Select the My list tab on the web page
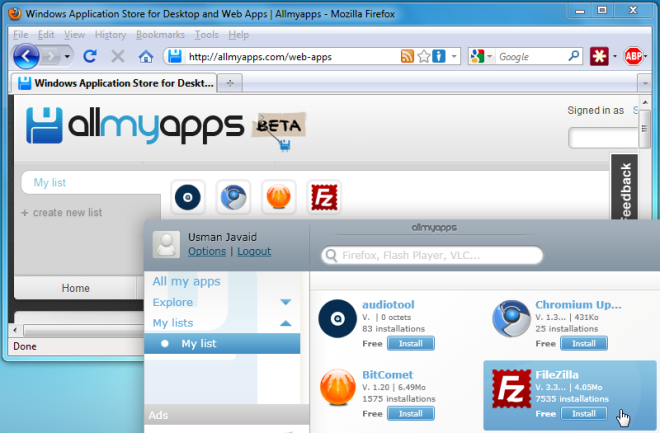660x433 pixels. click(50, 182)
